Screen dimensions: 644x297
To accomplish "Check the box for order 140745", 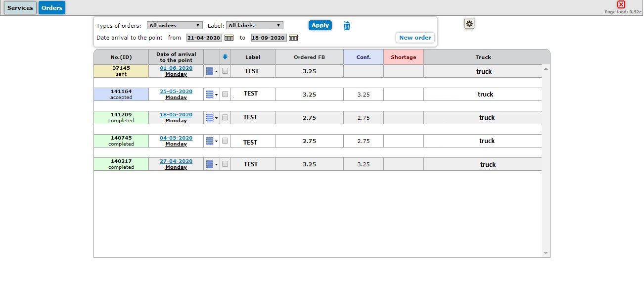I will tap(225, 141).
